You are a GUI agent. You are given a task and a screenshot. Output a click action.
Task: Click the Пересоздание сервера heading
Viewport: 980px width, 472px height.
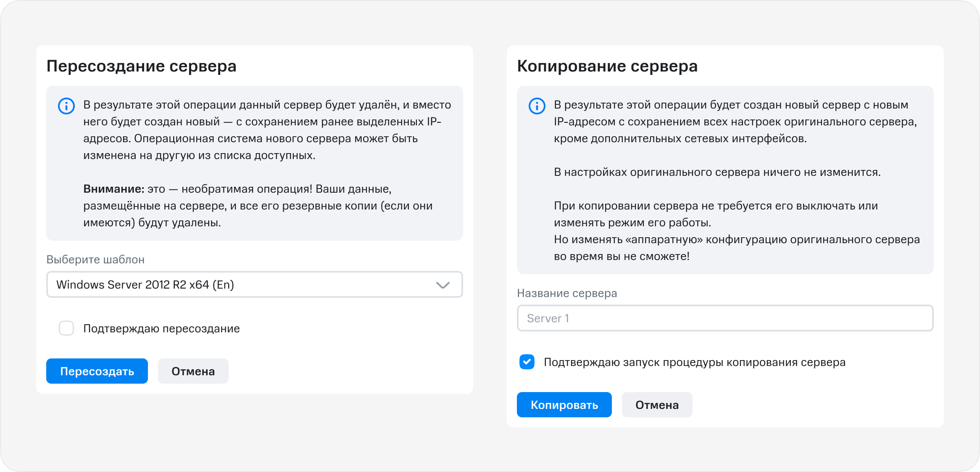pyautogui.click(x=141, y=66)
